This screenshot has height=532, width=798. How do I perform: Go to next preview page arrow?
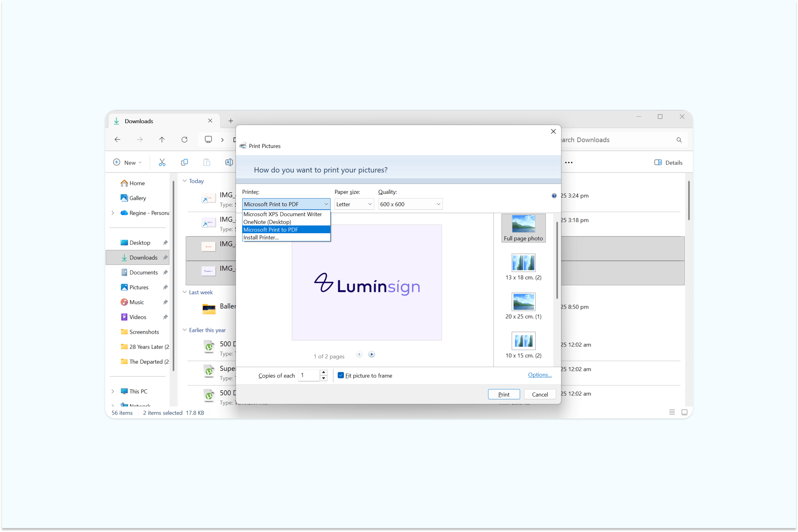tap(371, 354)
